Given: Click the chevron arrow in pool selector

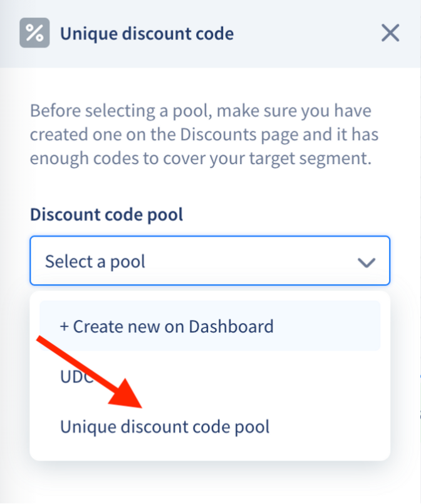Looking at the screenshot, I should (x=366, y=262).
